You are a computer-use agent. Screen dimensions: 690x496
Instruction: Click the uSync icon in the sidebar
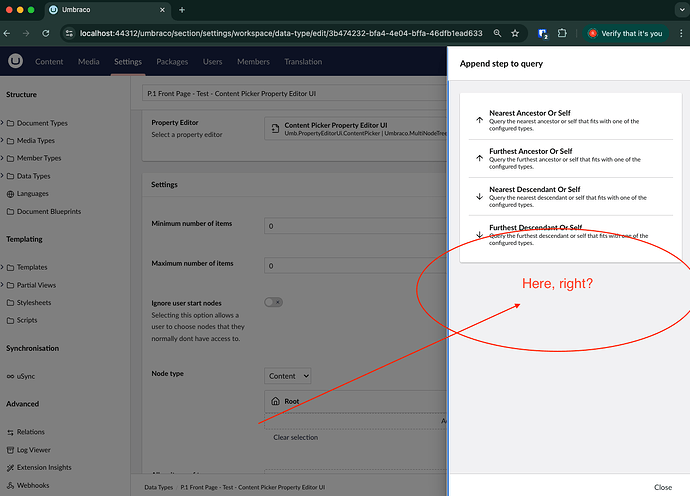(x=10, y=377)
